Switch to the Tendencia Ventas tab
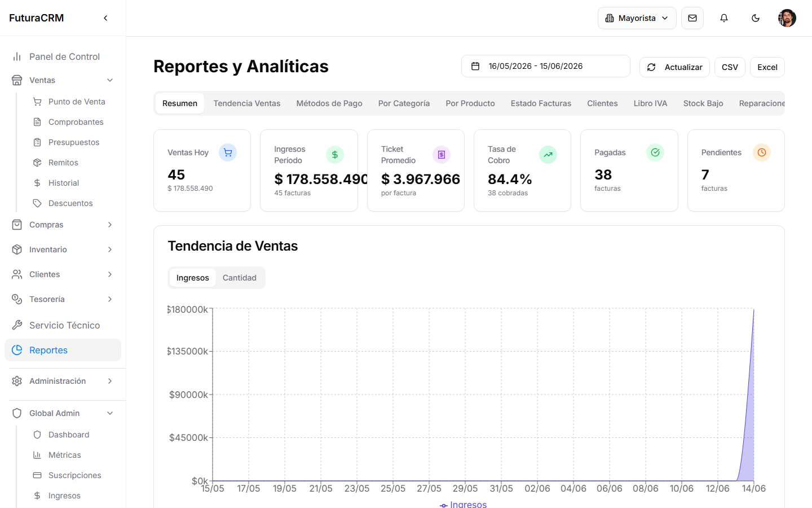The image size is (812, 508). coord(247,103)
